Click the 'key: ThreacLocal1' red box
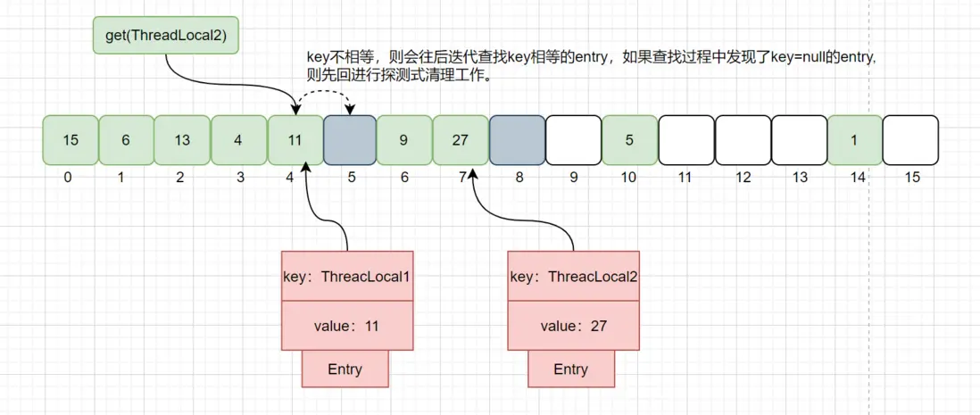The height and width of the screenshot is (415, 980). pos(345,276)
